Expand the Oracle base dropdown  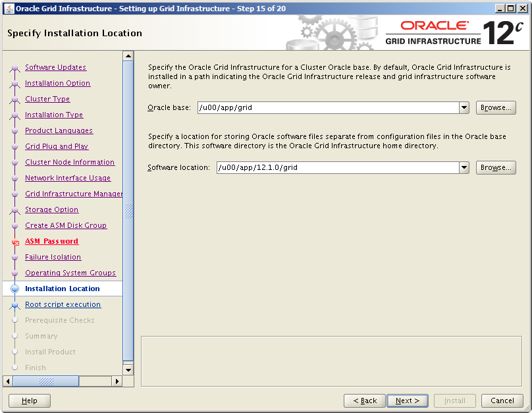click(x=464, y=107)
